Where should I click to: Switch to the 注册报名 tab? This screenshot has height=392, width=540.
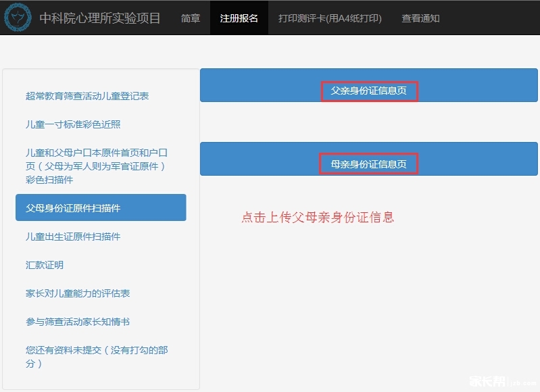click(x=239, y=18)
